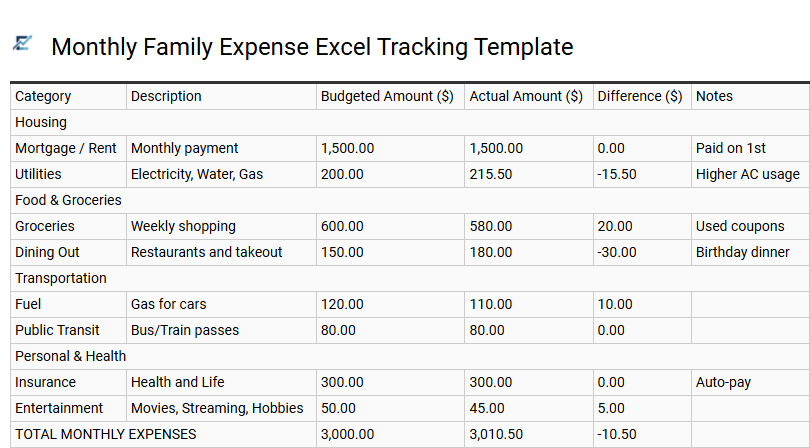The height and width of the screenshot is (448, 810).
Task: Click the 3,010.50 total actual cell
Action: click(x=529, y=435)
